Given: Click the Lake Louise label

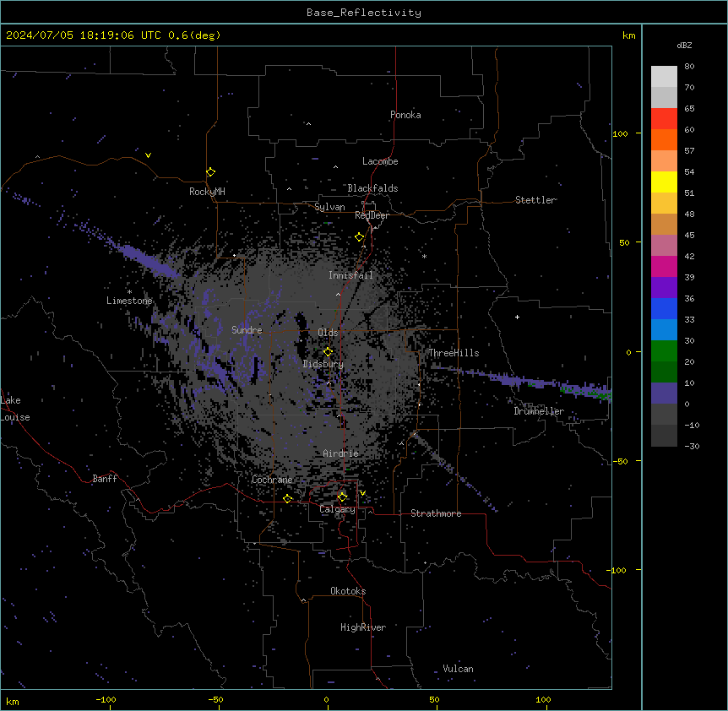Looking at the screenshot, I should 15,409.
